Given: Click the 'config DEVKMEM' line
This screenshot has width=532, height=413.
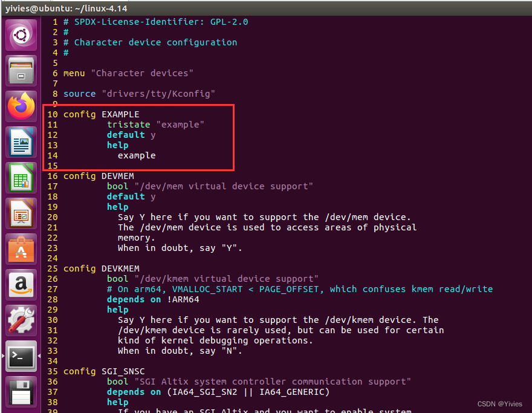Looking at the screenshot, I should coord(101,268).
